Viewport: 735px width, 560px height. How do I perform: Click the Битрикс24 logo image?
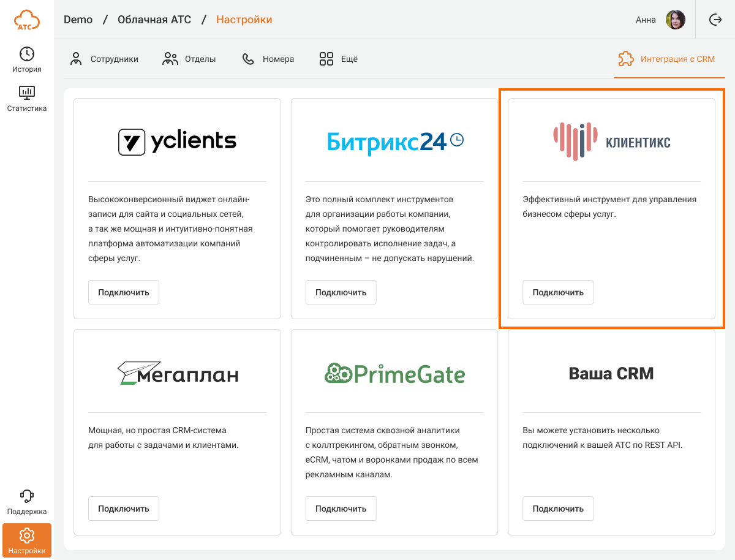click(x=394, y=142)
